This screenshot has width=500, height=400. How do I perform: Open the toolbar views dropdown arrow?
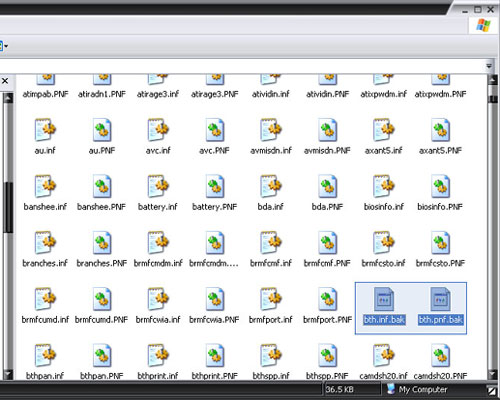[6, 46]
